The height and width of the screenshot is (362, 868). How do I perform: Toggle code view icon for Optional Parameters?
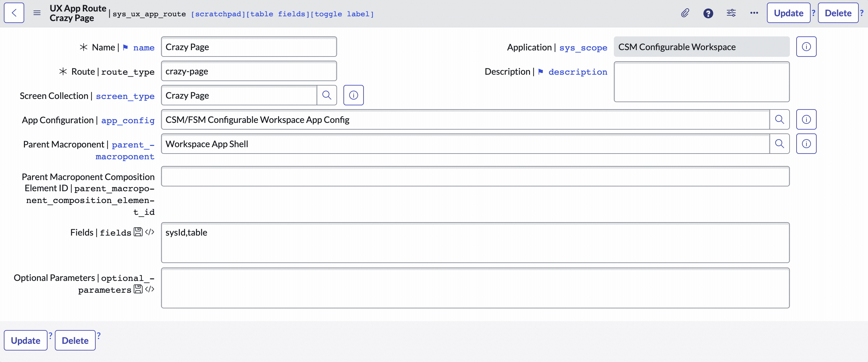(150, 289)
